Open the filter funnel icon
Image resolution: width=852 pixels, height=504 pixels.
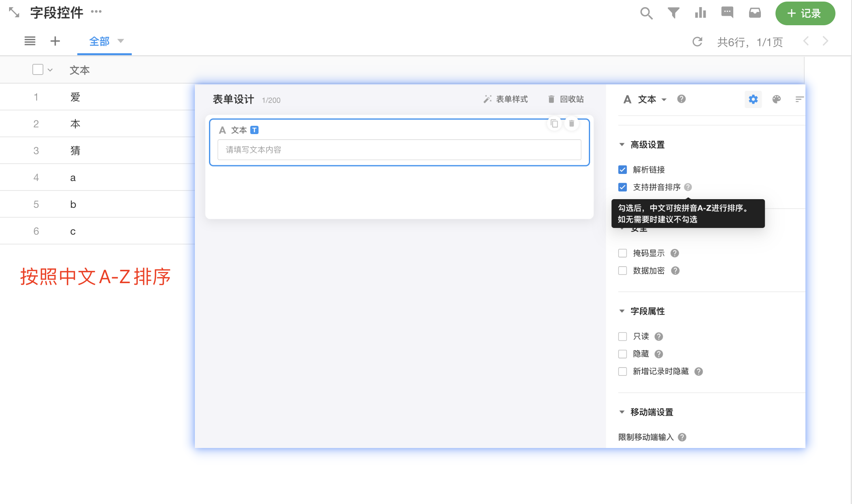(673, 13)
